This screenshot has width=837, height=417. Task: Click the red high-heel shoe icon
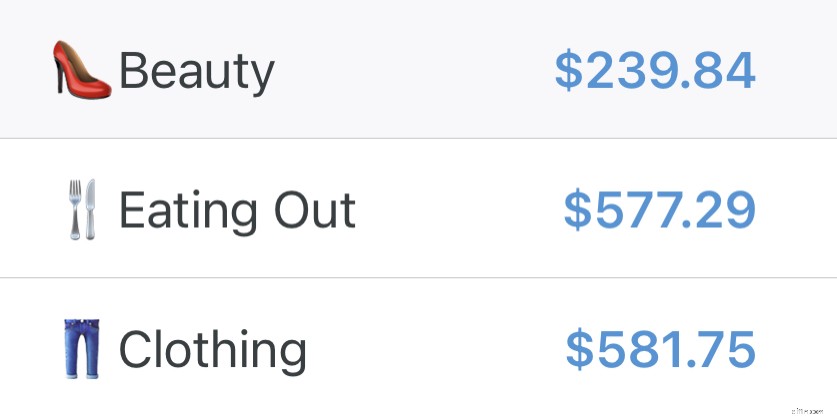coord(82,70)
